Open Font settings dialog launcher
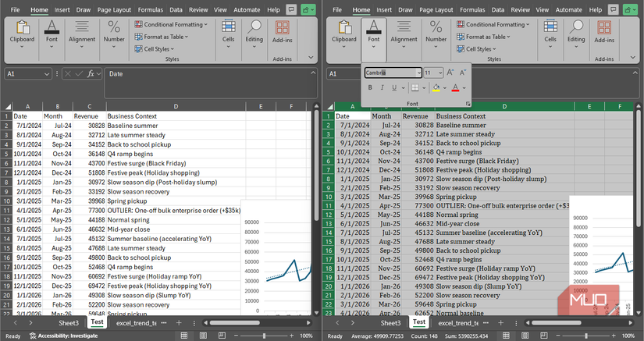 (x=468, y=104)
